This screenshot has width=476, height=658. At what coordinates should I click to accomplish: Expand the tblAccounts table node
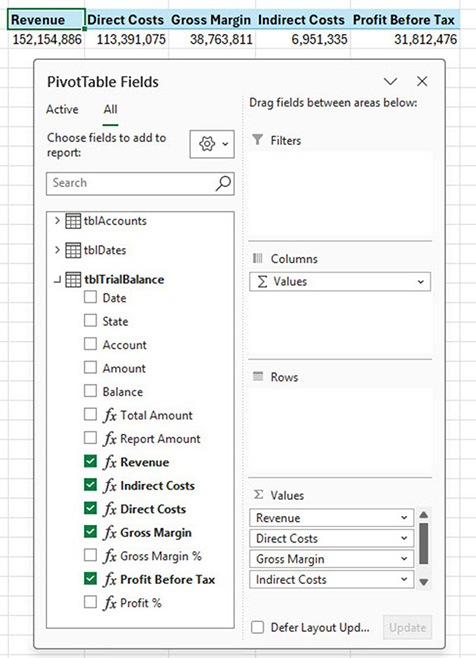(x=58, y=221)
